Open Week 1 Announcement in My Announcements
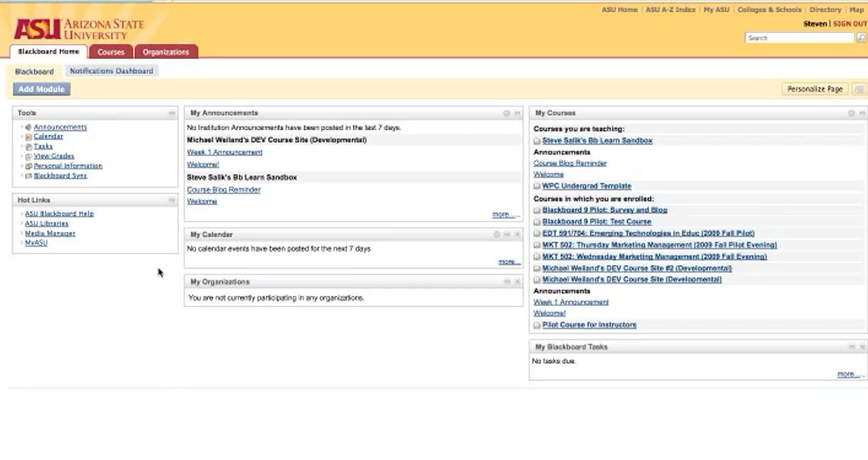Viewport: 868px width, 460px height. 224,153
